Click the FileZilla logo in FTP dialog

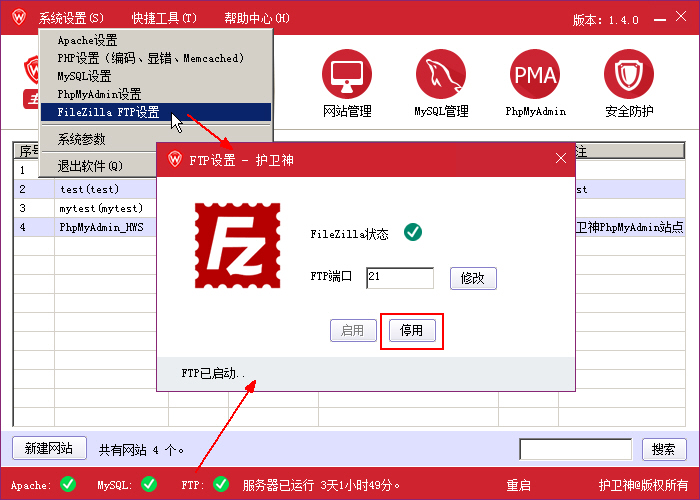(238, 246)
